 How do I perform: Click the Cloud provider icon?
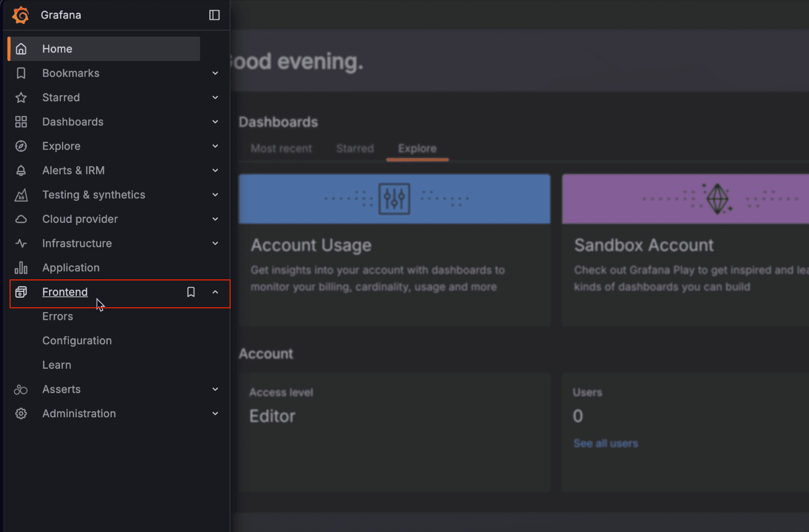click(x=21, y=219)
